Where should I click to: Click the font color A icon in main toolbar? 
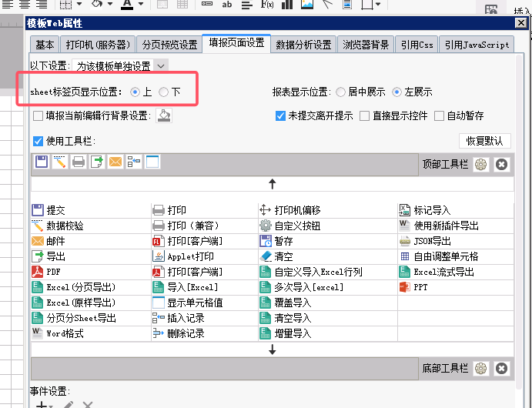pos(127,5)
